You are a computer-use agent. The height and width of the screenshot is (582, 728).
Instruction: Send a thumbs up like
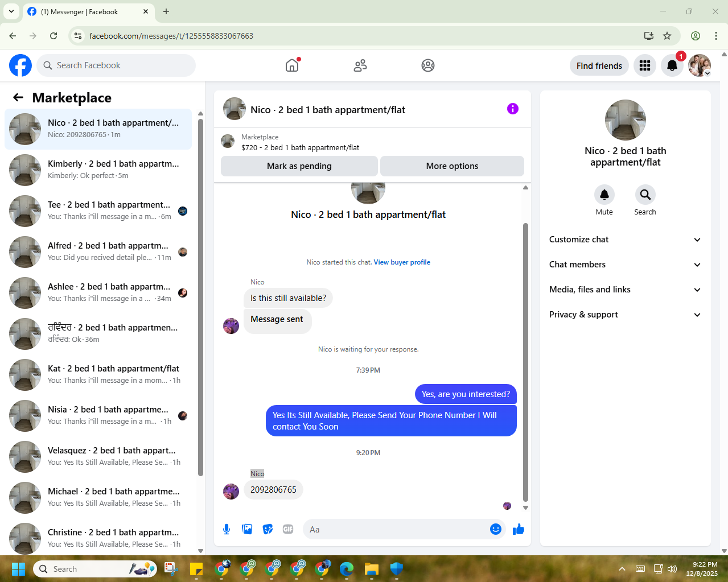pos(519,530)
